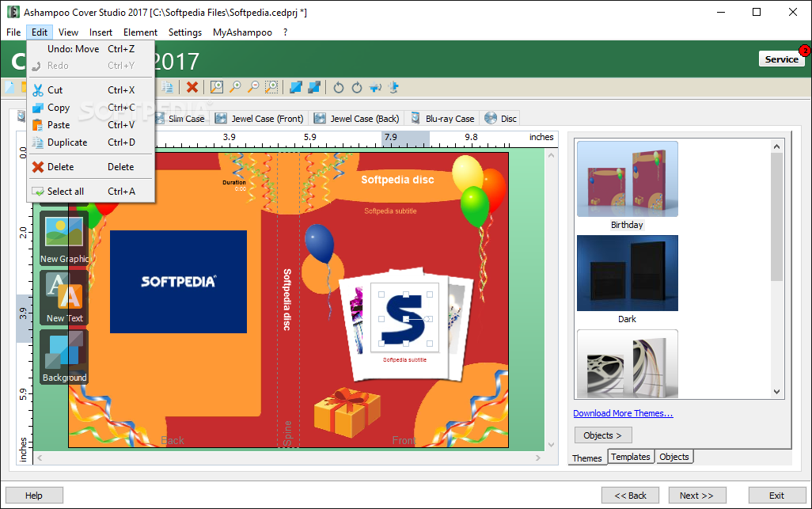Open the Insert menu

[x=101, y=32]
